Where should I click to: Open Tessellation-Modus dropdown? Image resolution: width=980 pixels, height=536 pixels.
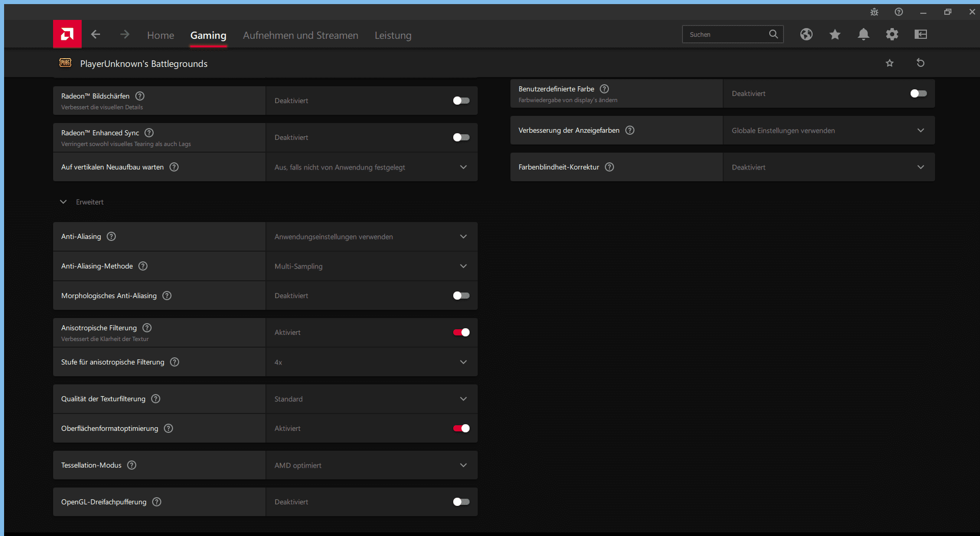pos(372,465)
